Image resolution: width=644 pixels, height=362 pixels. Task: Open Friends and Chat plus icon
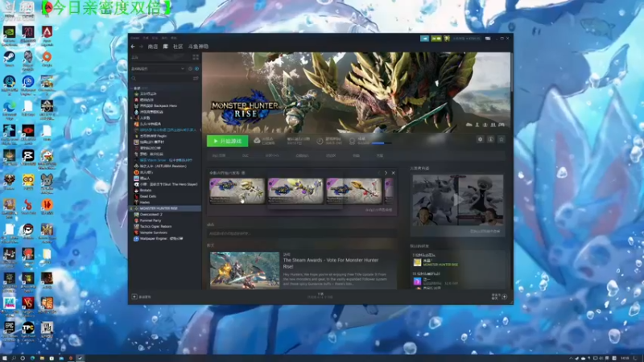(505, 297)
